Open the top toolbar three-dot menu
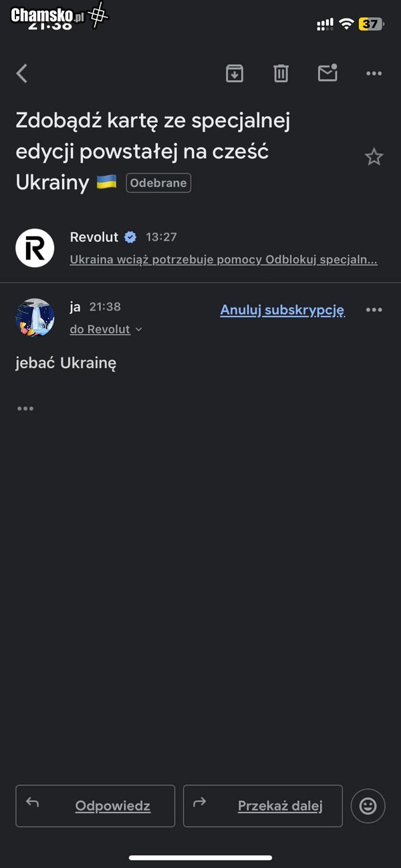 click(374, 74)
